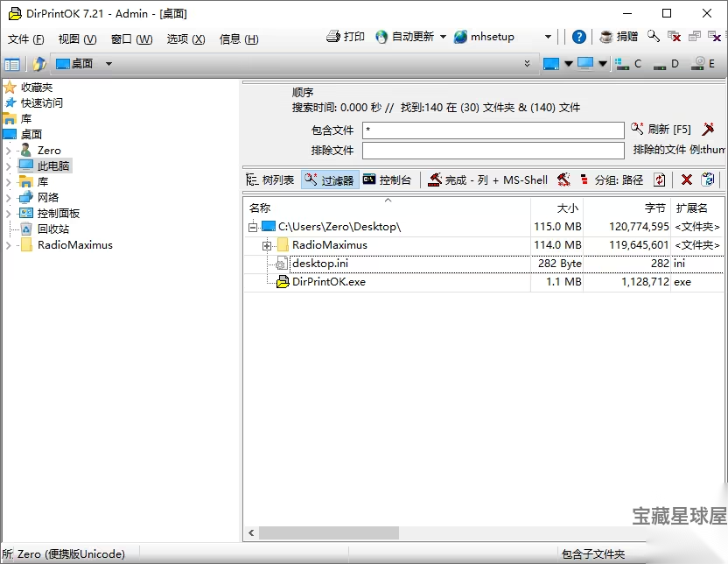Expand the mhsetup toolbar dropdown arrow
This screenshot has height=564, width=728.
[x=548, y=36]
